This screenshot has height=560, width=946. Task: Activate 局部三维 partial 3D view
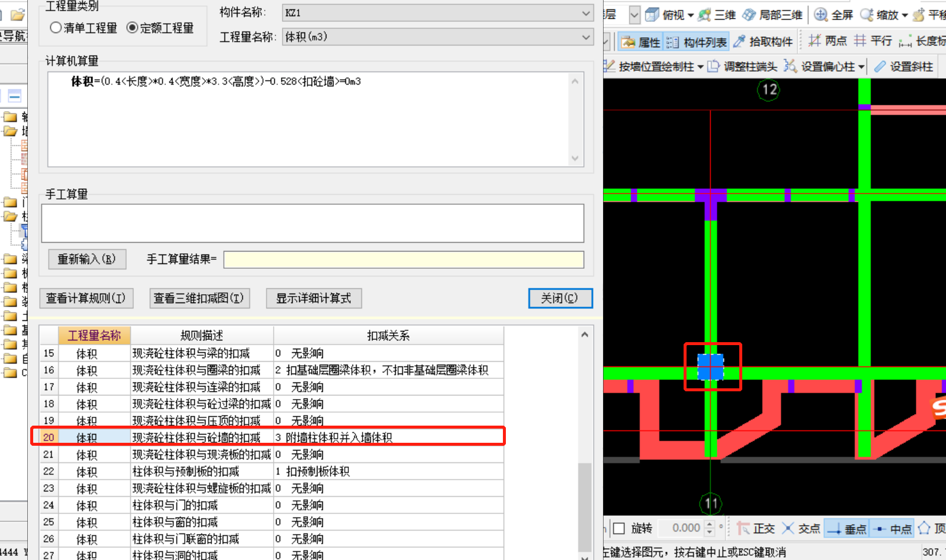pyautogui.click(x=773, y=15)
